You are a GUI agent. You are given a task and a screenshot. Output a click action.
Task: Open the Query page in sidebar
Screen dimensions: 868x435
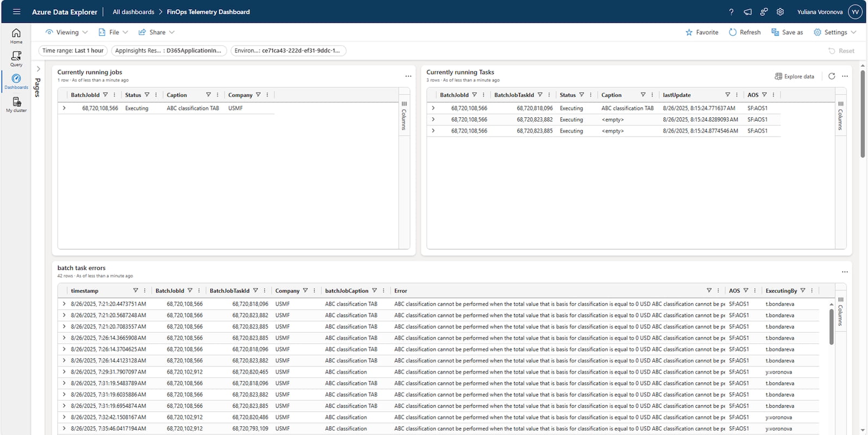(x=16, y=59)
